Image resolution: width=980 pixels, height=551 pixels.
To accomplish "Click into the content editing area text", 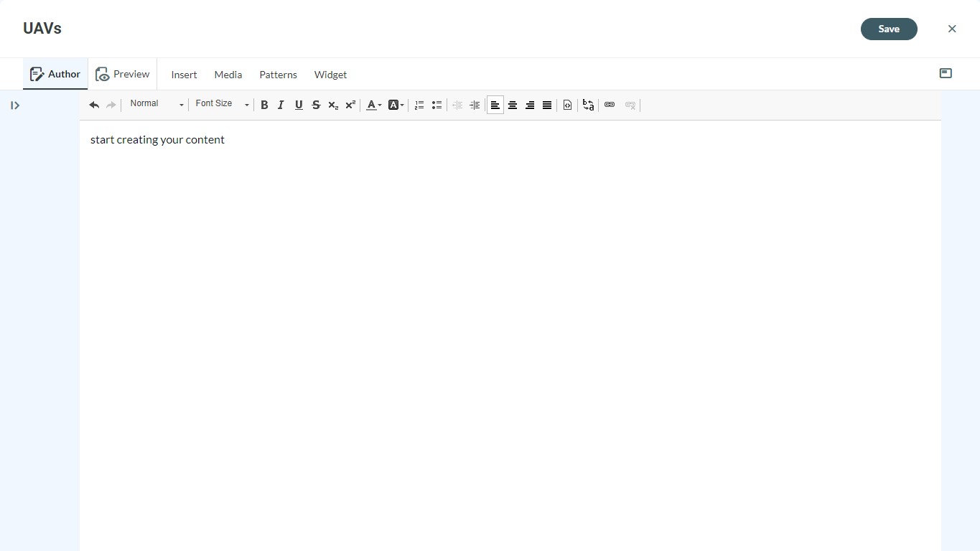I will pyautogui.click(x=157, y=139).
